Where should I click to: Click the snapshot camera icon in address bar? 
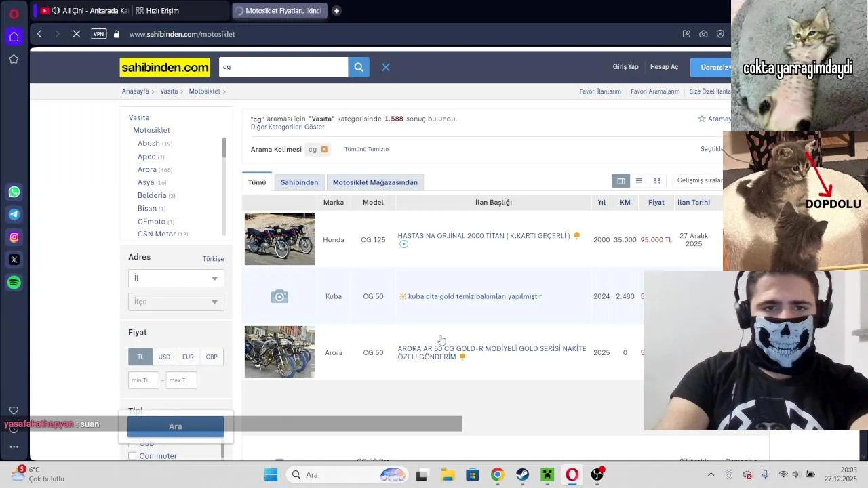[703, 34]
